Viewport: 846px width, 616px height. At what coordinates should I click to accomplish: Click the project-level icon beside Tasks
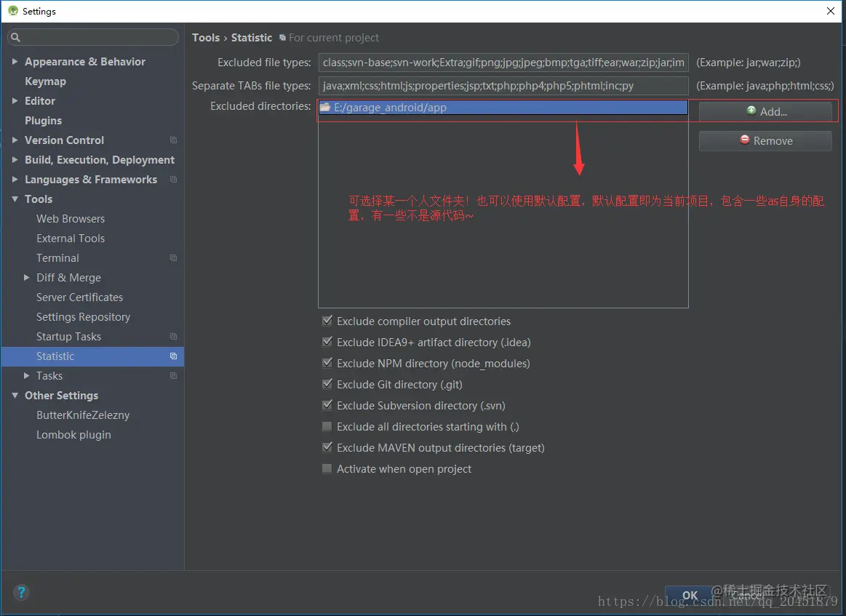(173, 376)
